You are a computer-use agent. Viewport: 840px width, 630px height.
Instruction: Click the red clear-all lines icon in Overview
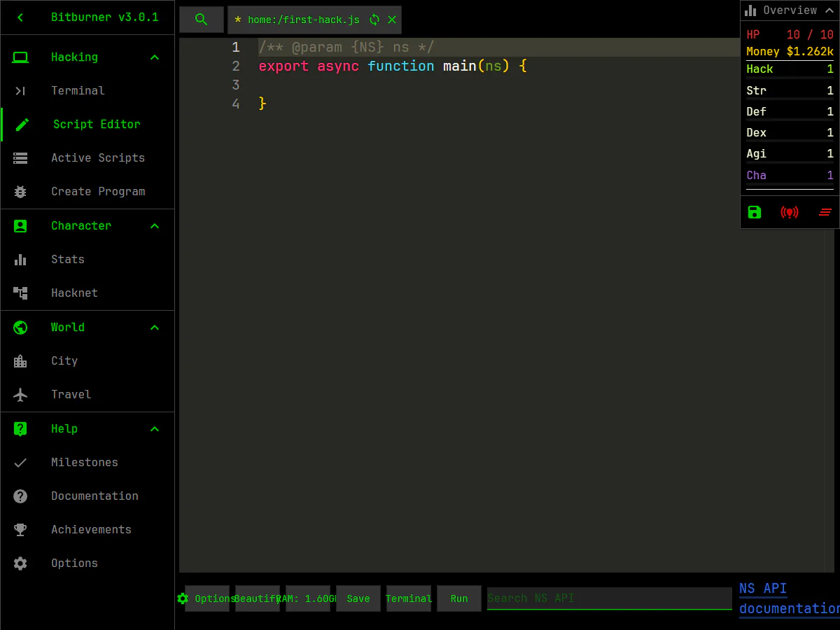[x=825, y=212]
